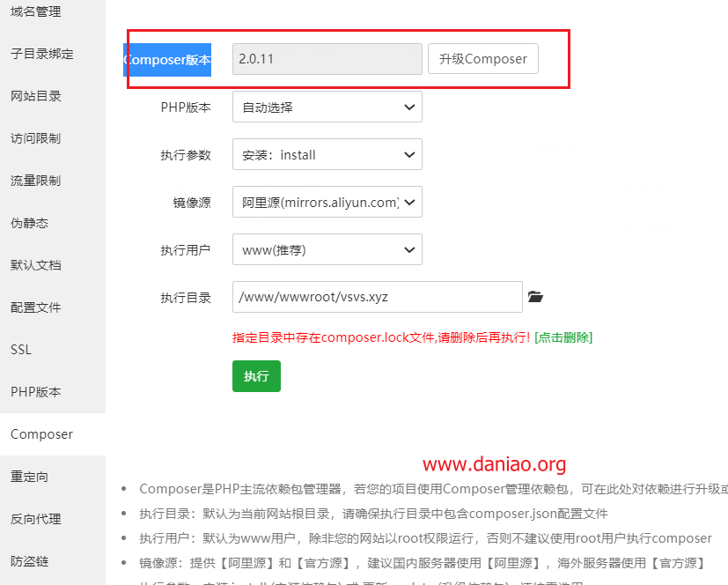Open the 配置文件 tab

click(36, 307)
